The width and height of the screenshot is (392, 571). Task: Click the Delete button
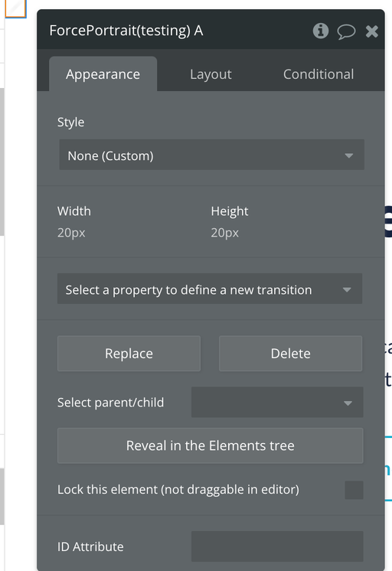coord(290,353)
